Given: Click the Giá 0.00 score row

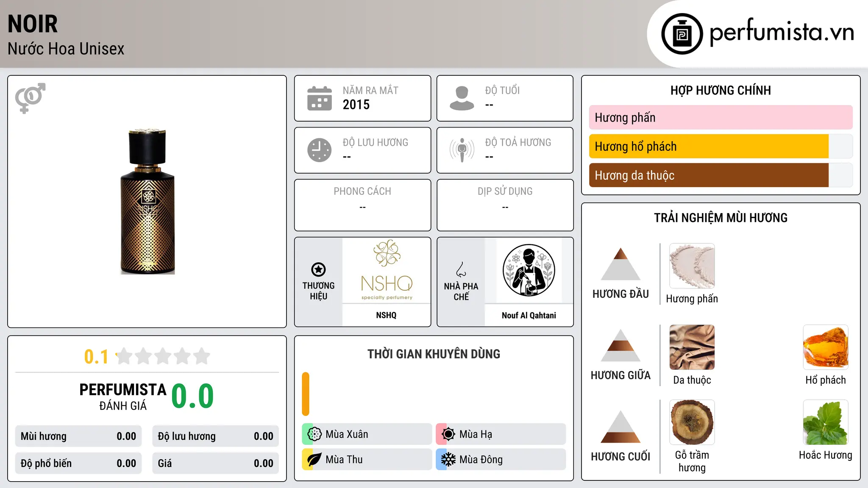Looking at the screenshot, I should [215, 463].
